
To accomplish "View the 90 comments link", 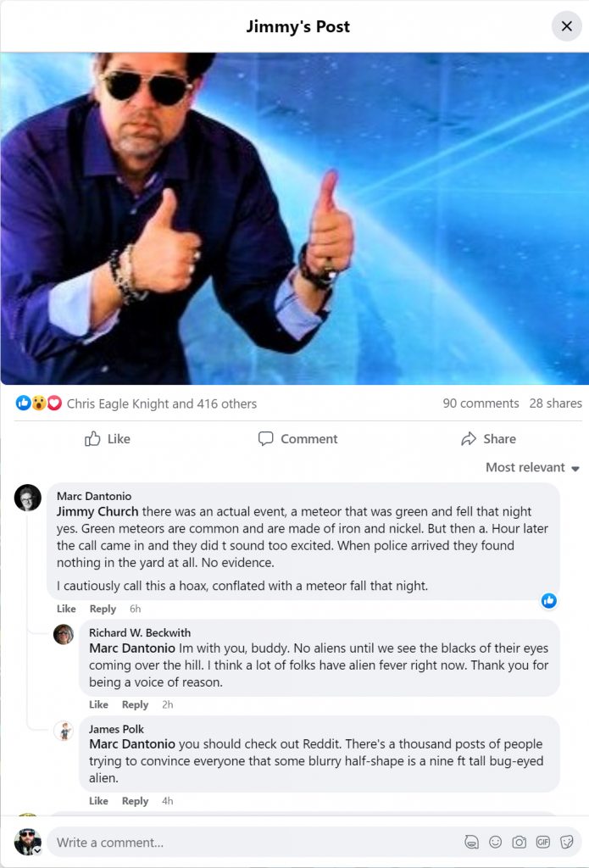I will click(481, 403).
